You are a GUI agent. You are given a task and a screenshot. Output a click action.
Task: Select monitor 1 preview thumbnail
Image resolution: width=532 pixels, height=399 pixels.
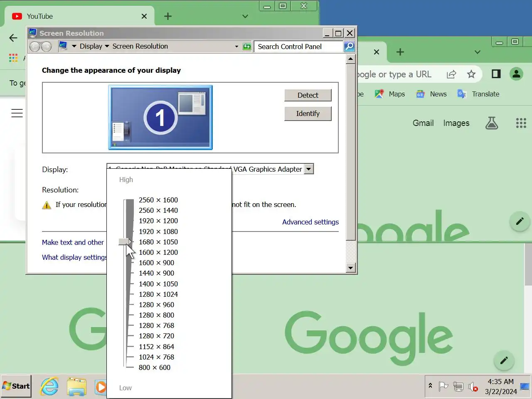pyautogui.click(x=160, y=117)
